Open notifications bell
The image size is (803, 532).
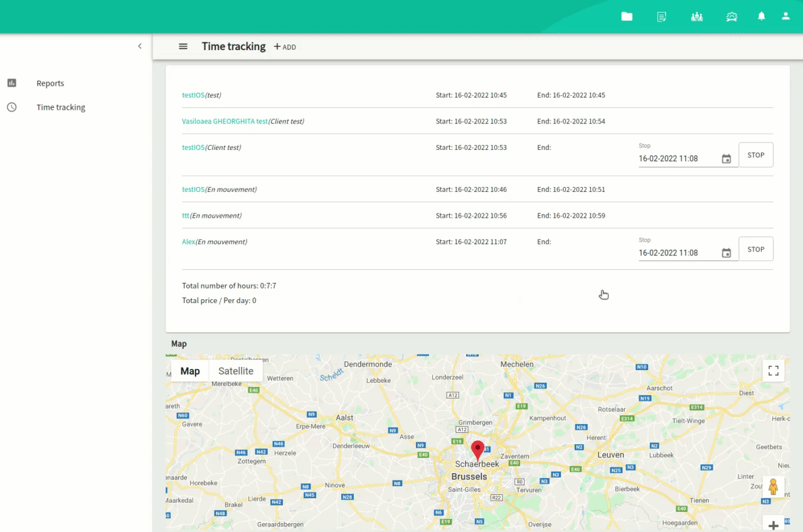click(x=762, y=16)
